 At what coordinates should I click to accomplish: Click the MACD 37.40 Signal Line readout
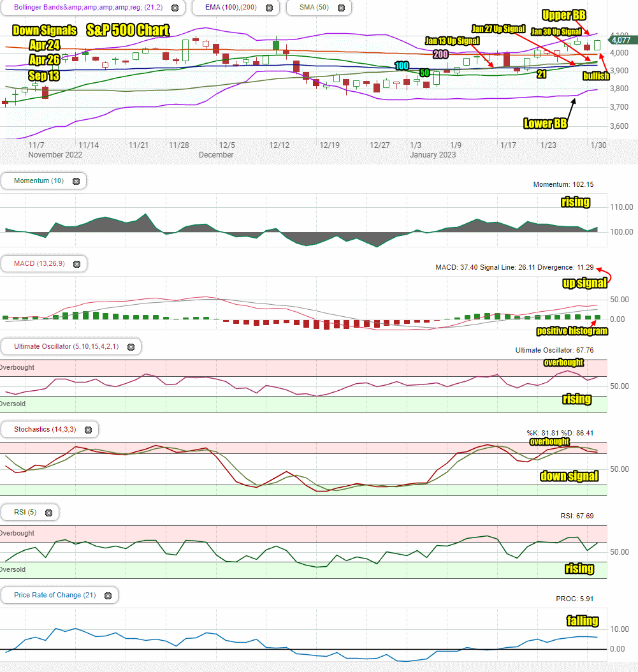514,267
